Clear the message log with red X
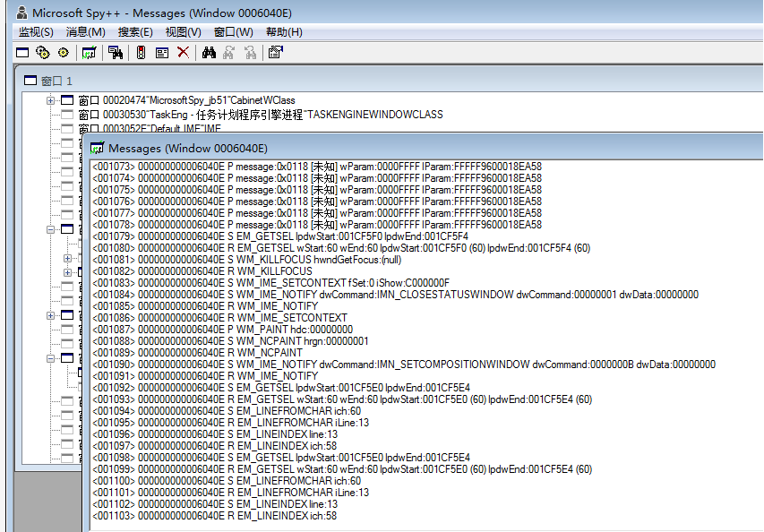 click(183, 52)
